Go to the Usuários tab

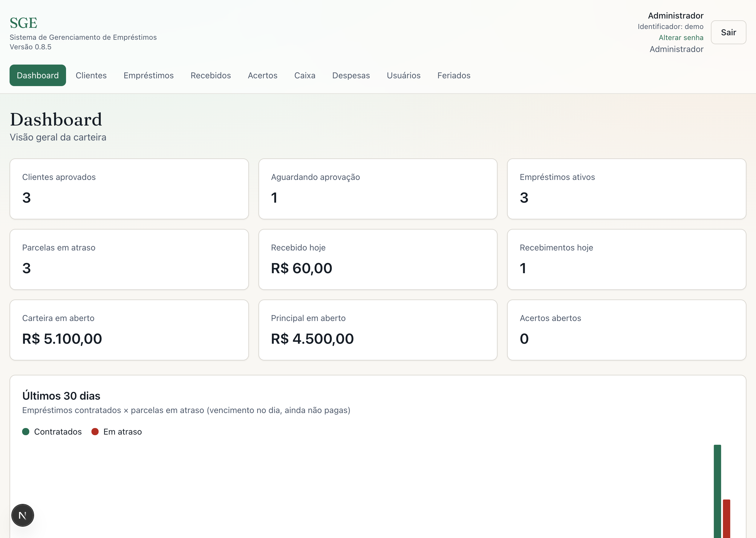[x=404, y=75]
